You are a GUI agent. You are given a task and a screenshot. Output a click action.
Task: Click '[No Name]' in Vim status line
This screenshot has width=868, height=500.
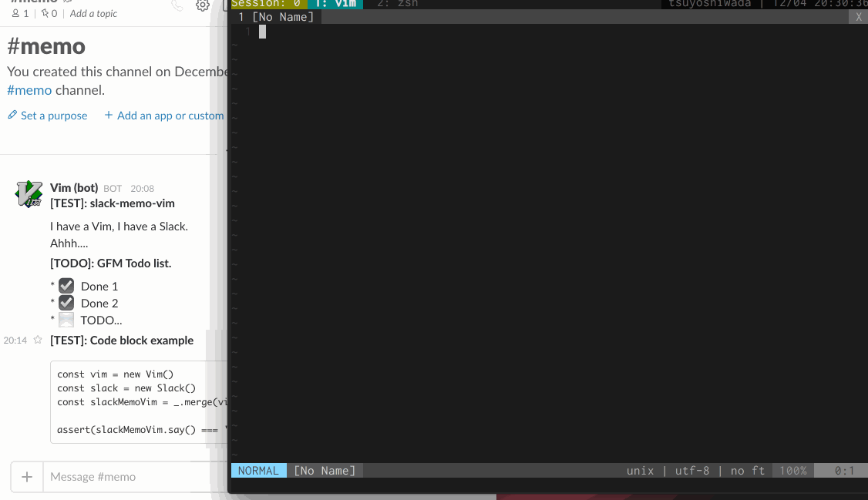[x=325, y=471]
